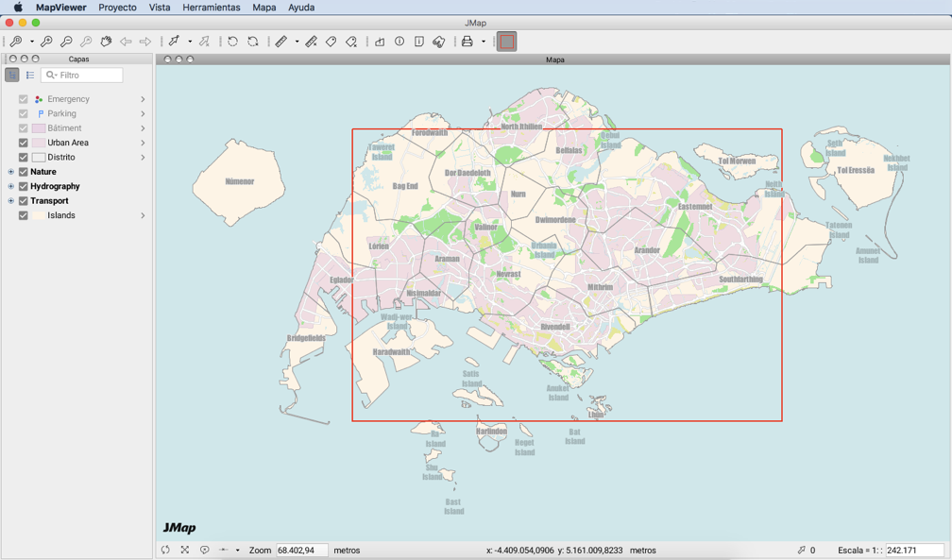Toggle visibility of the Urban Area layer

pos(22,142)
